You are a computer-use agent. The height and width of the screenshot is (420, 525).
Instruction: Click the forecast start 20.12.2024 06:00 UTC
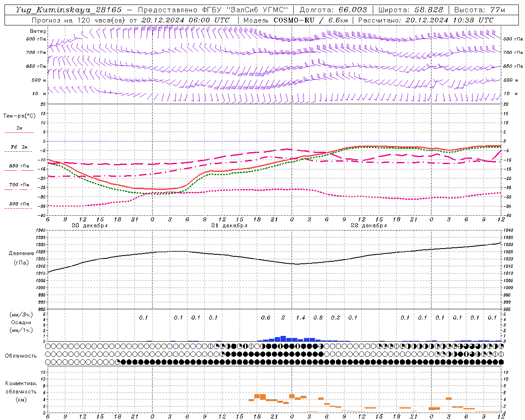pyautogui.click(x=185, y=20)
